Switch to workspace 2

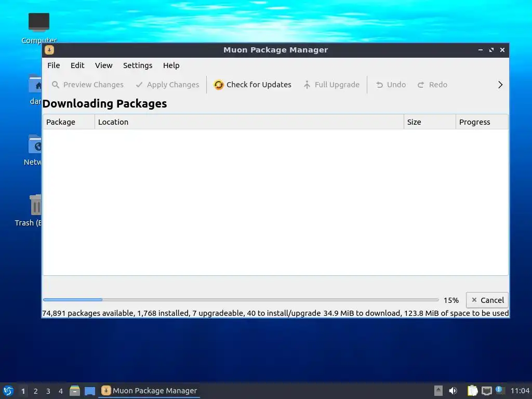(x=36, y=391)
